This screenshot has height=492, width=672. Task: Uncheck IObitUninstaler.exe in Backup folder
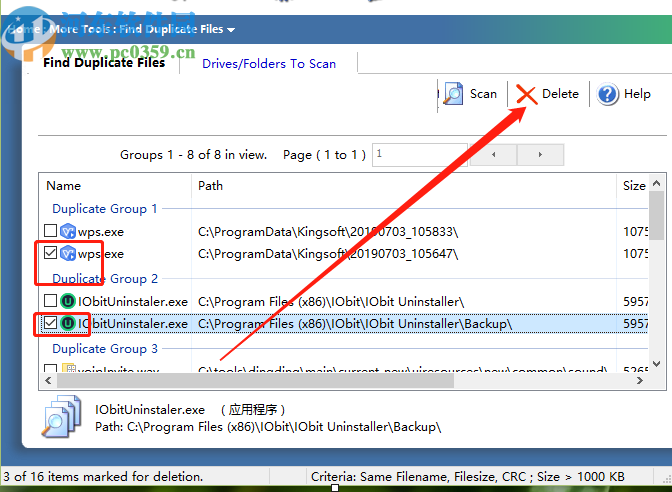[x=51, y=323]
